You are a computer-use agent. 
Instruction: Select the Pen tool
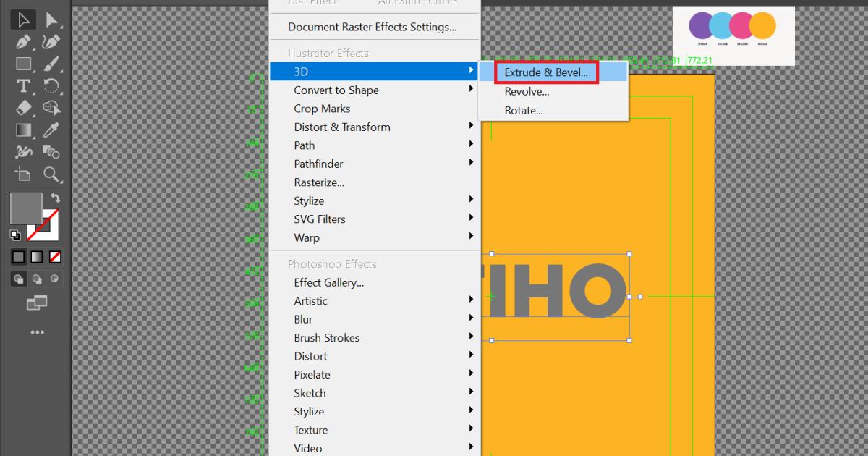click(23, 42)
